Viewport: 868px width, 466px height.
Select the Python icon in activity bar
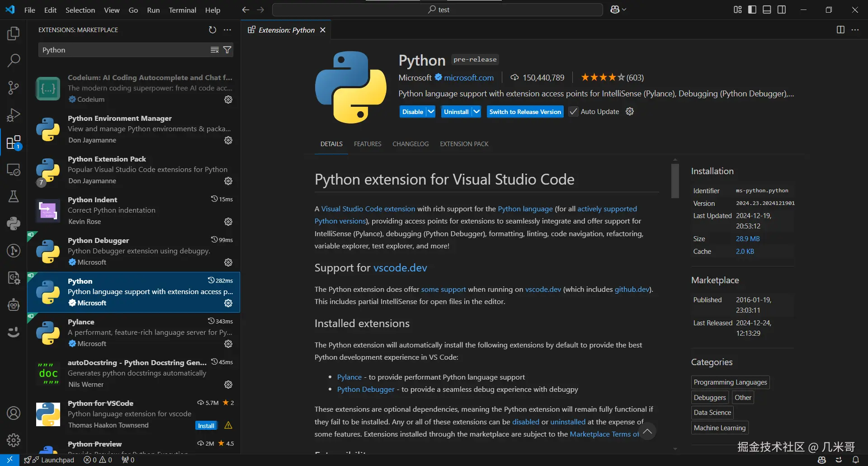click(14, 223)
